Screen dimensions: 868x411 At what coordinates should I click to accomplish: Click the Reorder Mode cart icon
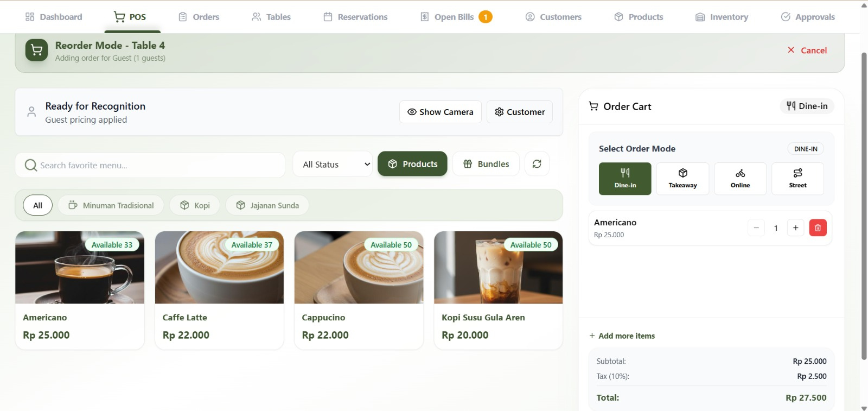tap(36, 50)
